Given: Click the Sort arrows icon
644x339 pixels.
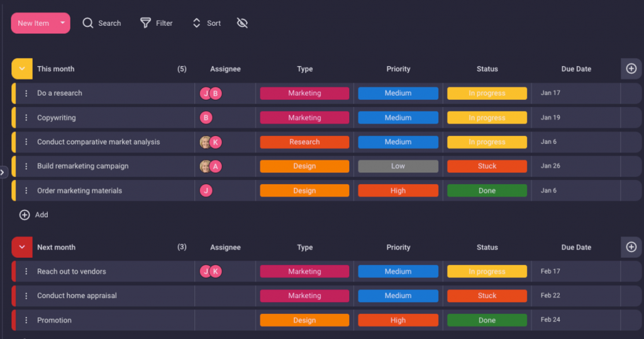Looking at the screenshot, I should point(196,23).
